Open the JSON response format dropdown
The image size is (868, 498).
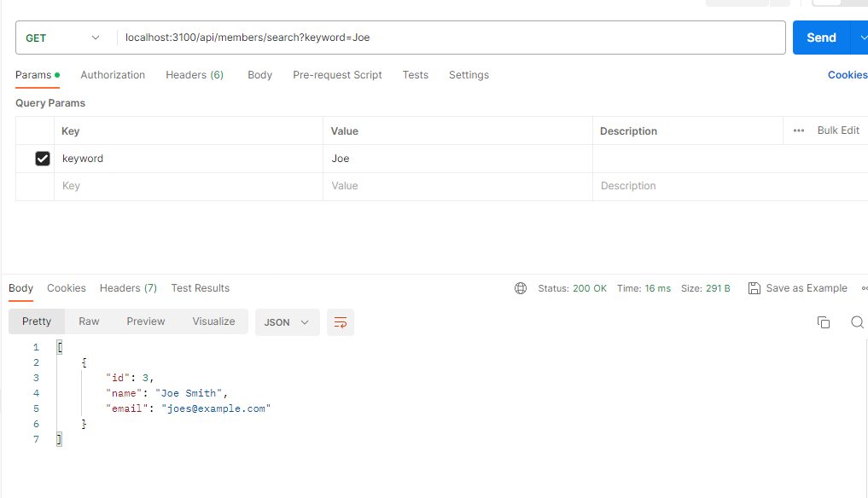pos(287,322)
